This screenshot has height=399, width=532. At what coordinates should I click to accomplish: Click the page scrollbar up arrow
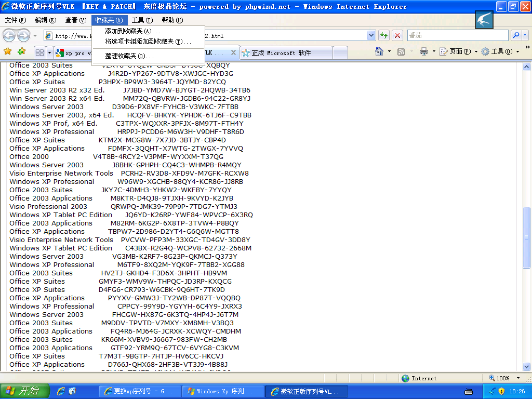coord(527,67)
